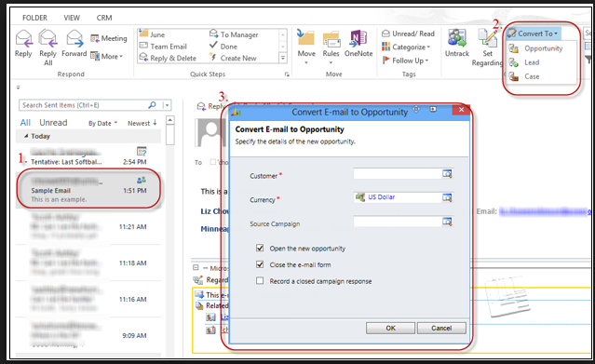Customize the Quick Access Toolbar arrow
Viewport: 595px width, 364px height.
(18, 88)
